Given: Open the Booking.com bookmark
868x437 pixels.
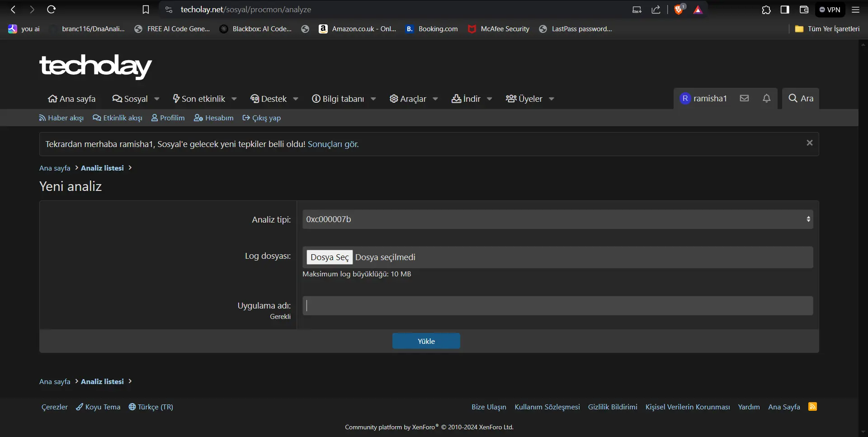Looking at the screenshot, I should click(432, 29).
